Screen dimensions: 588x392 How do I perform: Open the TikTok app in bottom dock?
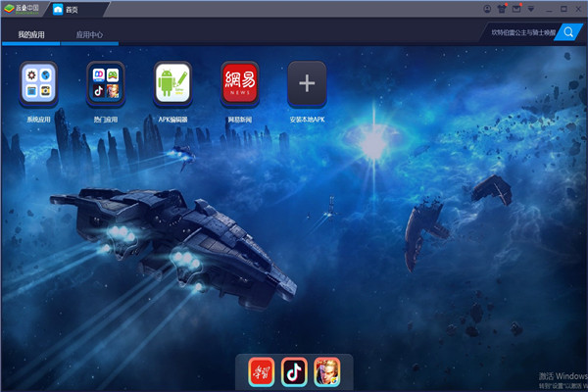coord(294,371)
